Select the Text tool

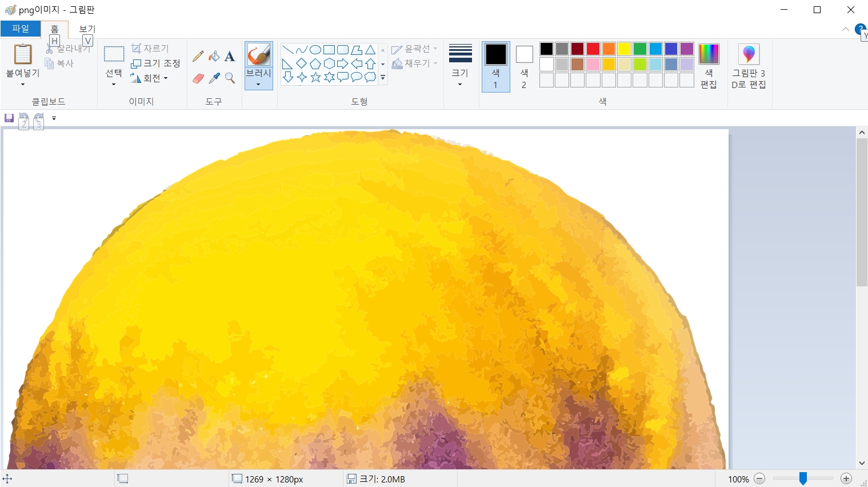(230, 56)
